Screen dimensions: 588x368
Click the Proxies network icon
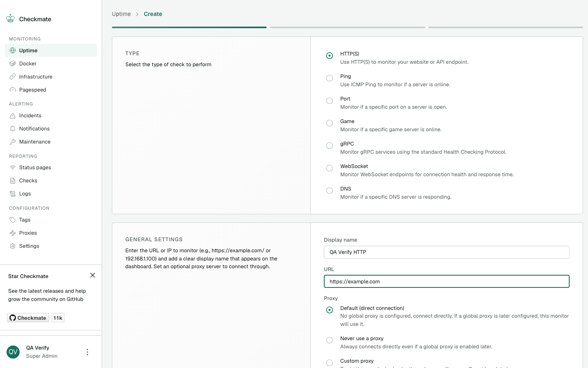tap(13, 233)
